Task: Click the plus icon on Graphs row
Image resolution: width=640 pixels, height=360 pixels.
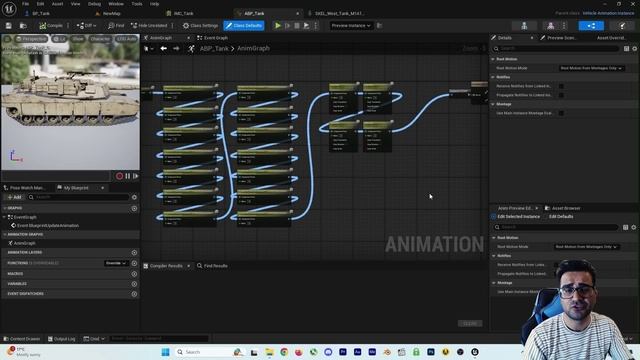Action: coord(134,209)
